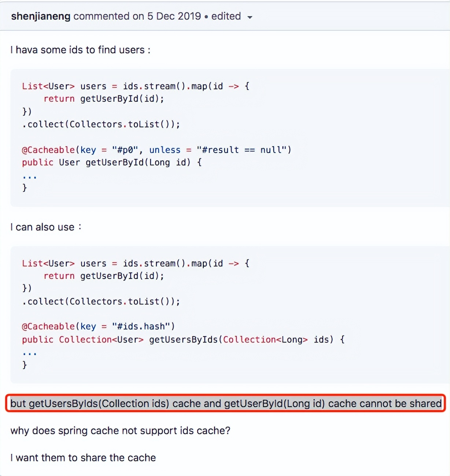
Task: Click "return getUserById(id);" in the first code block
Action: [103, 99]
